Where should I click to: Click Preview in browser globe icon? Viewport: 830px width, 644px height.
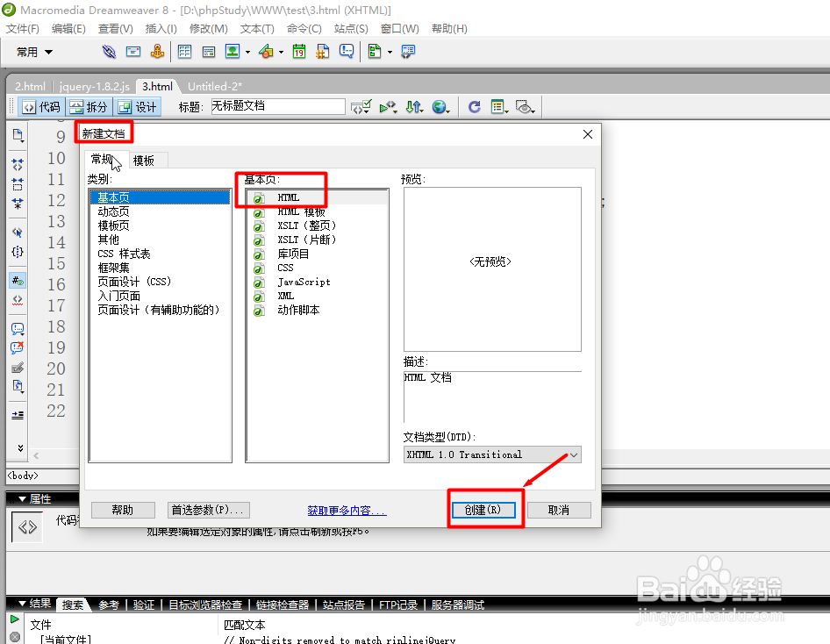tap(440, 107)
